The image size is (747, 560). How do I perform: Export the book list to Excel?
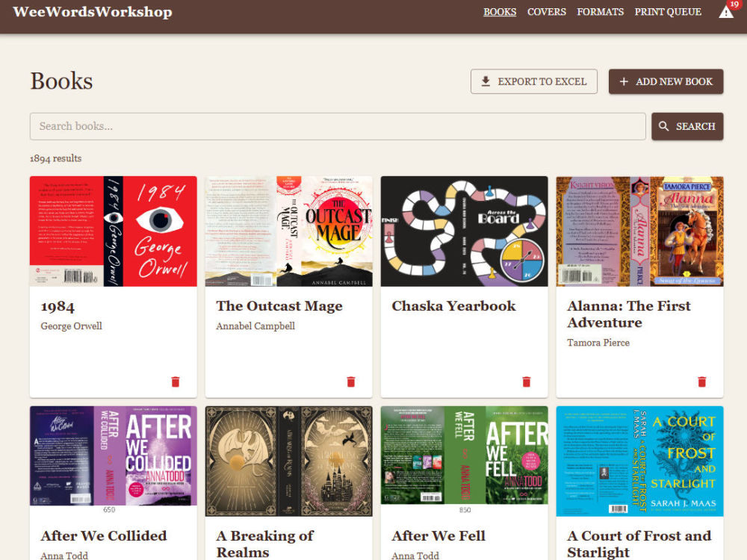[534, 81]
